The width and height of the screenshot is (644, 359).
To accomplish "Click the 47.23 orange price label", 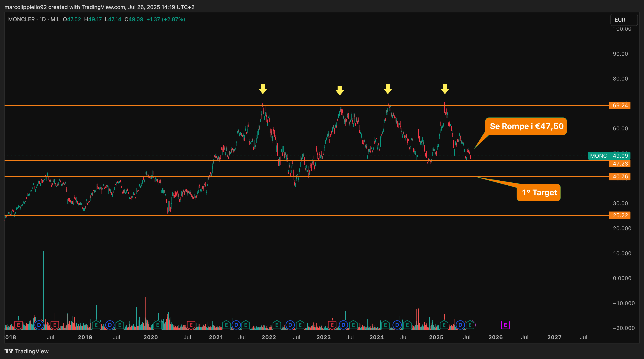I will (620, 164).
